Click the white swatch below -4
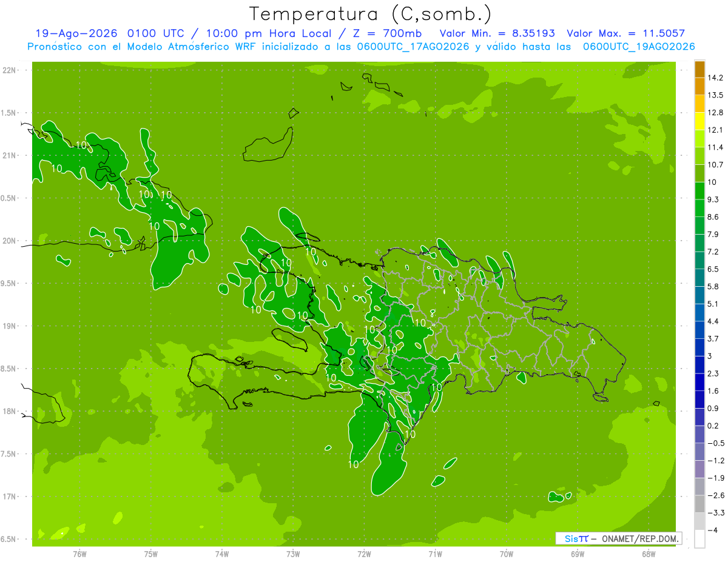728x562 pixels. [x=699, y=539]
